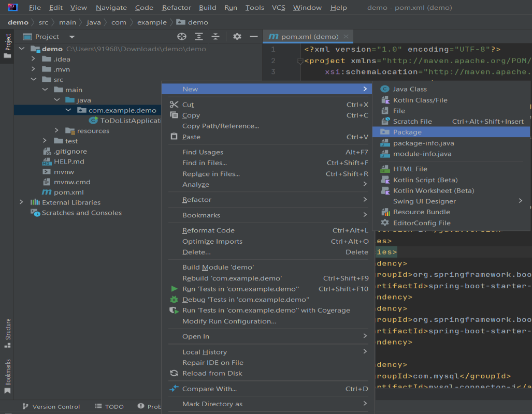
Task: Select Kotlin Script (Beta) entry
Action: tap(451, 180)
